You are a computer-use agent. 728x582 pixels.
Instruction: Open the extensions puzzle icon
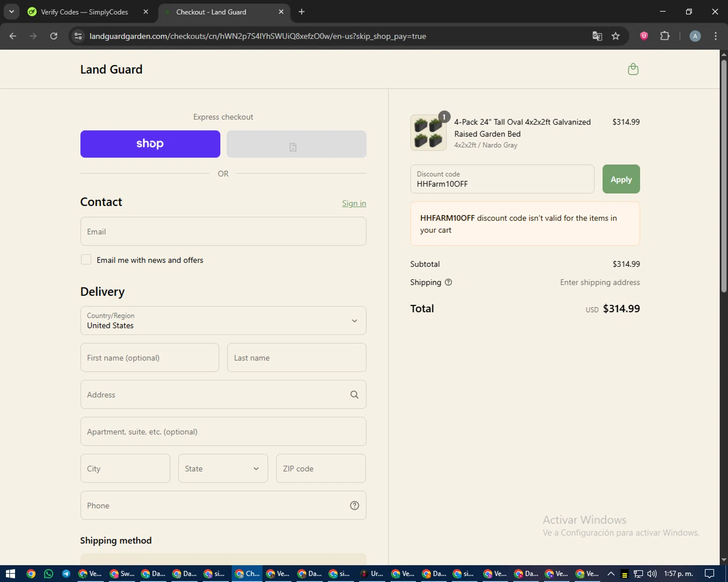pos(665,36)
